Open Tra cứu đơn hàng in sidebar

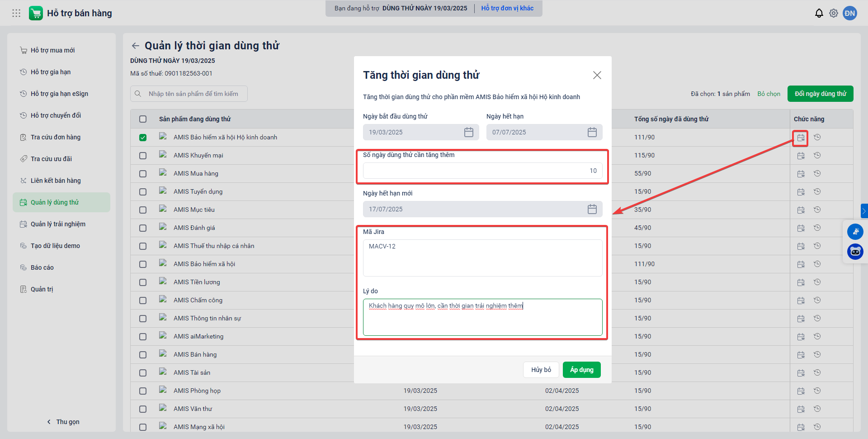tap(61, 137)
